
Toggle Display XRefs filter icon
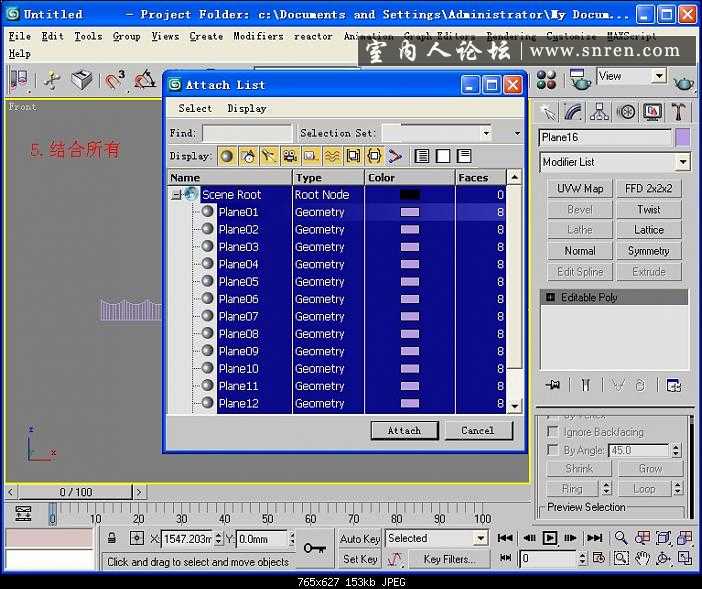pos(374,156)
